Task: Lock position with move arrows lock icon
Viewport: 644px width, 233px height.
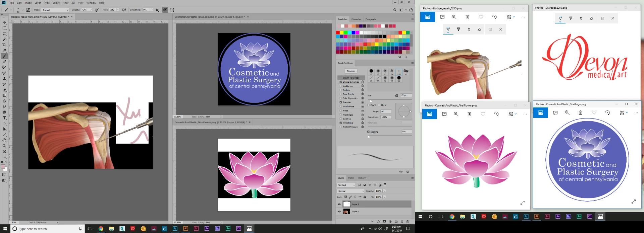Action: pyautogui.click(x=355, y=197)
